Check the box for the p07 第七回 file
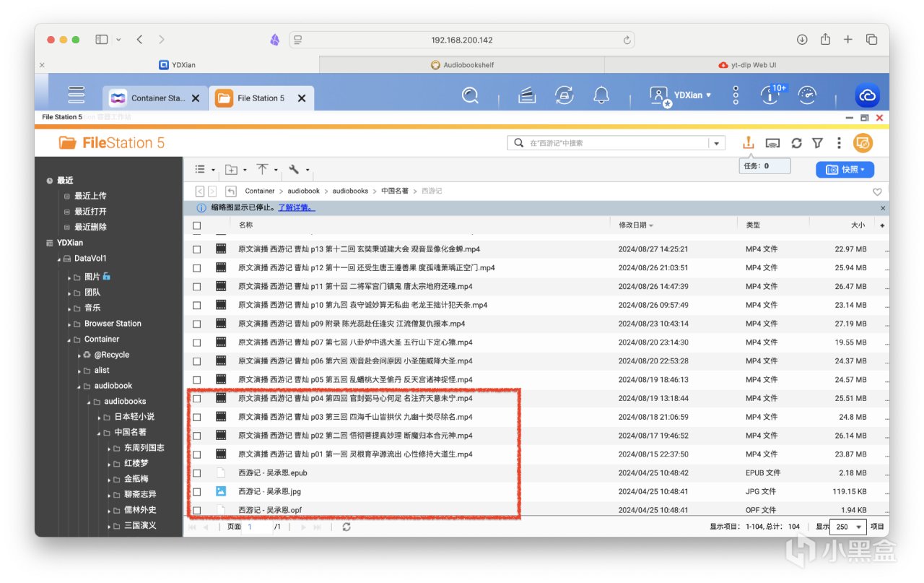The width and height of the screenshot is (924, 583). pos(197,342)
